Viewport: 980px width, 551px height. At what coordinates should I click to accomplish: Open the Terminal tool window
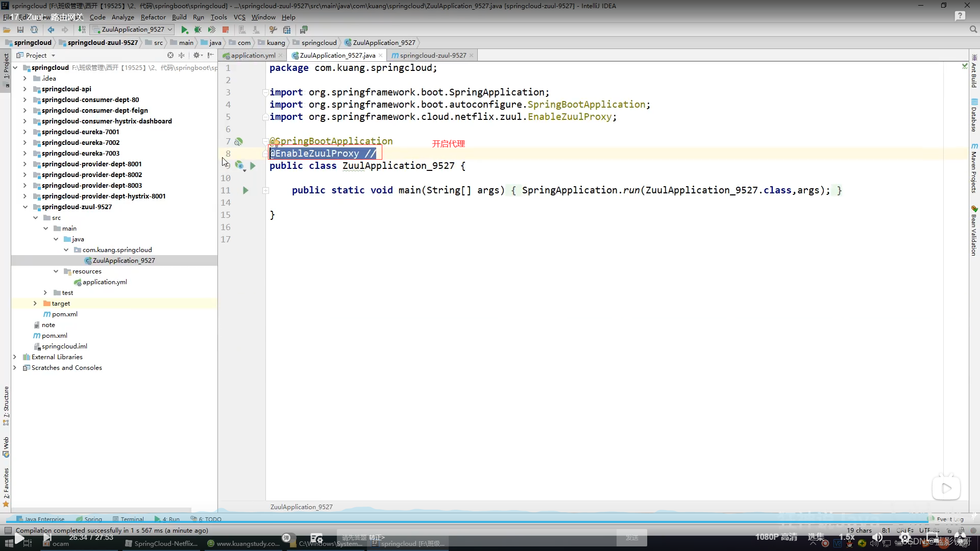click(x=128, y=519)
